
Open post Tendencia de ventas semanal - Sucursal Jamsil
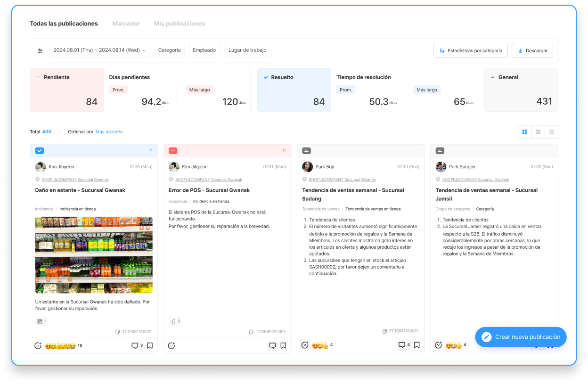(486, 195)
